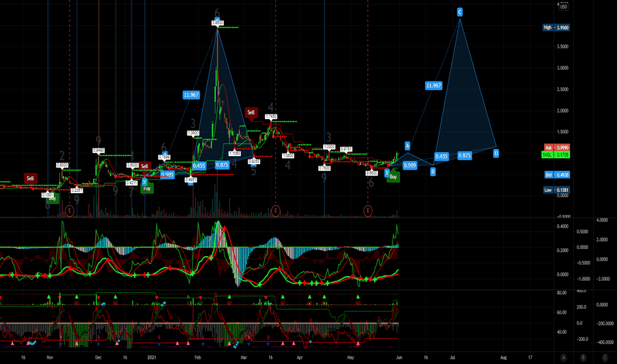Screen dimensions: 617x364
Task: Click the 0.7600 pivot low tag
Action: 324,168
